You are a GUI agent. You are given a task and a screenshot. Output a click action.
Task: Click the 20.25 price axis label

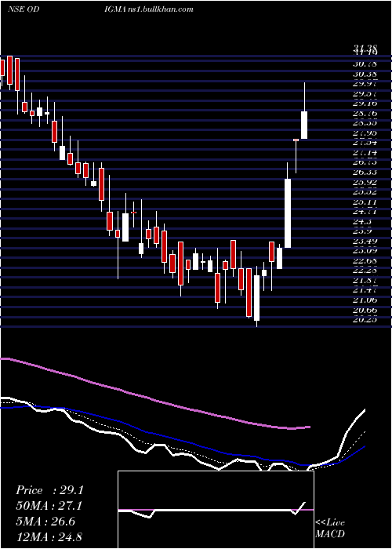pos(365,320)
